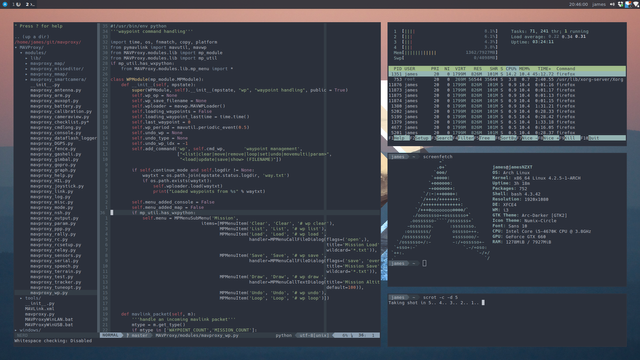Viewport: 640px width, 360px height.
Task: Sort htop by the PID column header
Action: point(398,69)
